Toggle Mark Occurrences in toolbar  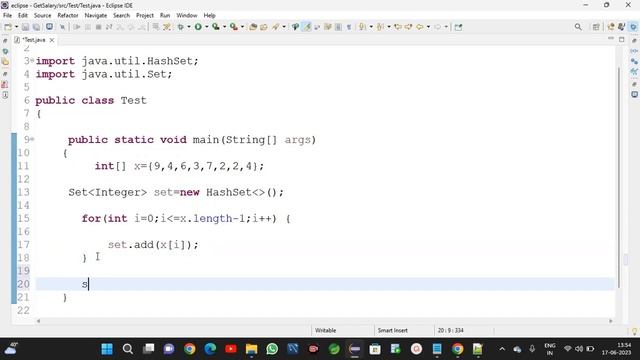pyautogui.click(x=307, y=27)
